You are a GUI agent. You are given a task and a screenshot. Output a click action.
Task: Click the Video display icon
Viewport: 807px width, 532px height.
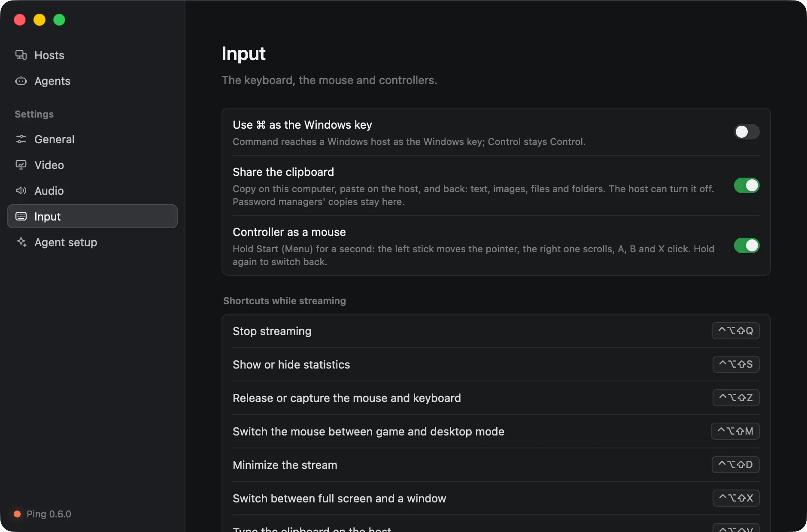pos(21,165)
